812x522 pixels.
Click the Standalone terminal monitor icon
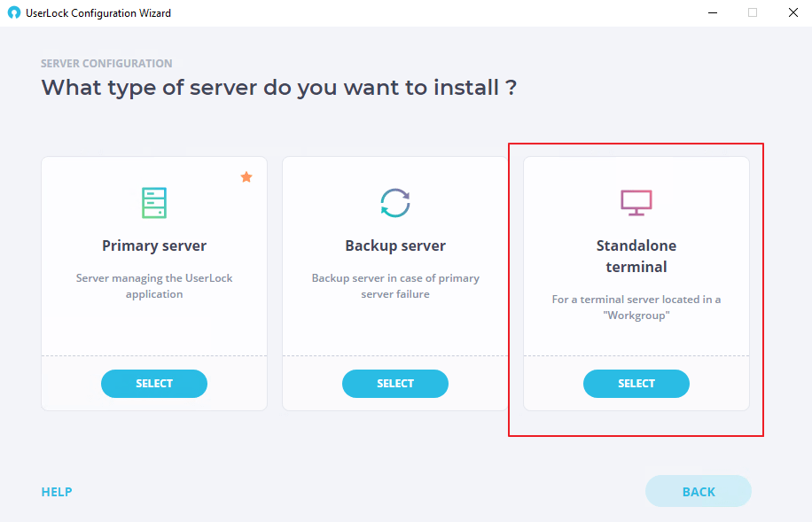coord(636,202)
